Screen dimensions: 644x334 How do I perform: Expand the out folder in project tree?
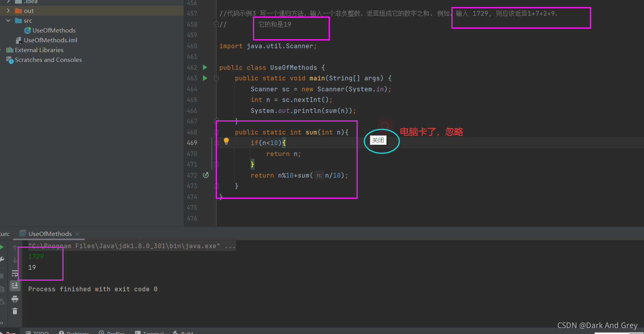coord(8,11)
